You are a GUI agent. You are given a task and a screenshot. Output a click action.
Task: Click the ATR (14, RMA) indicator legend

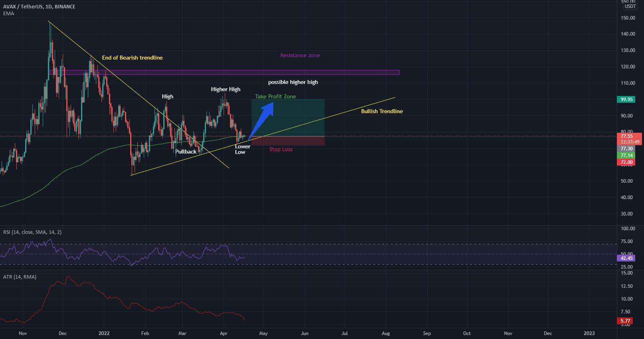coord(20,277)
